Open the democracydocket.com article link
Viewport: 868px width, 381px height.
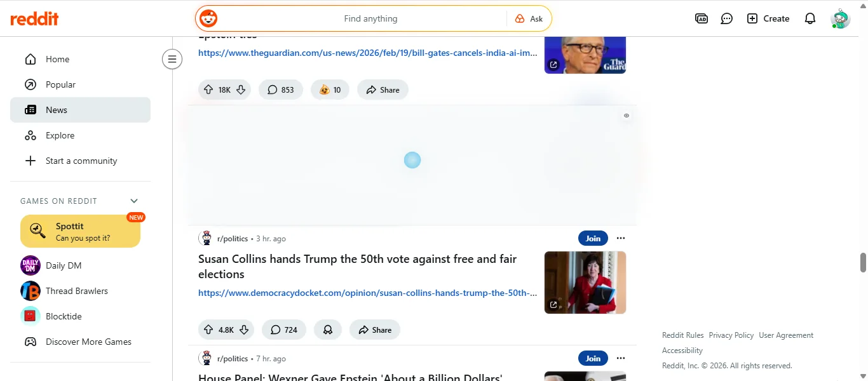[367, 293]
